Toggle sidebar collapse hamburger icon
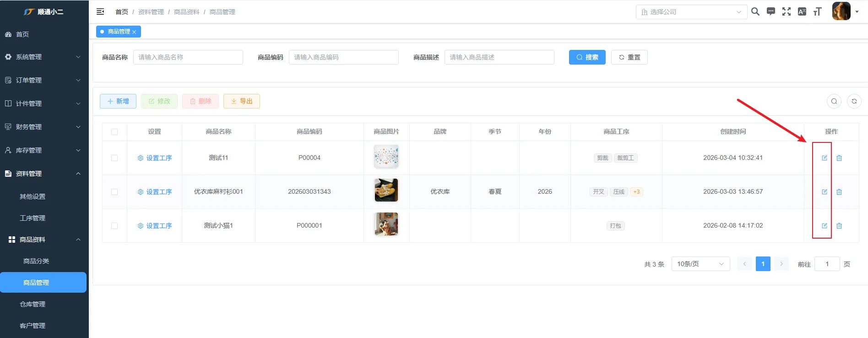 point(100,12)
